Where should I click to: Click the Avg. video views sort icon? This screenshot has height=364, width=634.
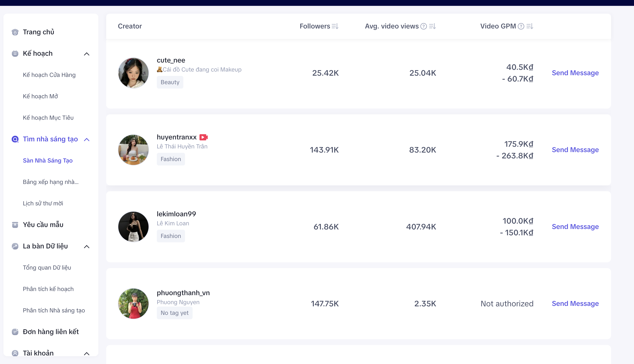coord(432,26)
